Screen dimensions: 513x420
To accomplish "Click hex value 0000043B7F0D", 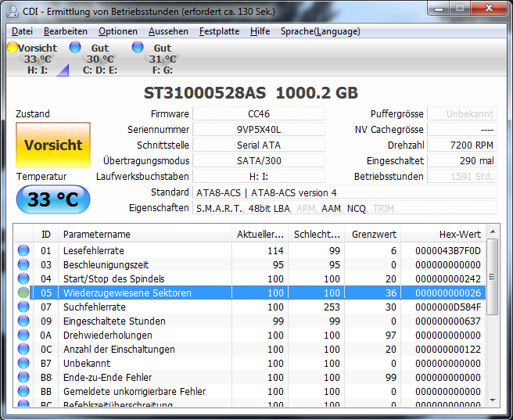I will [448, 250].
